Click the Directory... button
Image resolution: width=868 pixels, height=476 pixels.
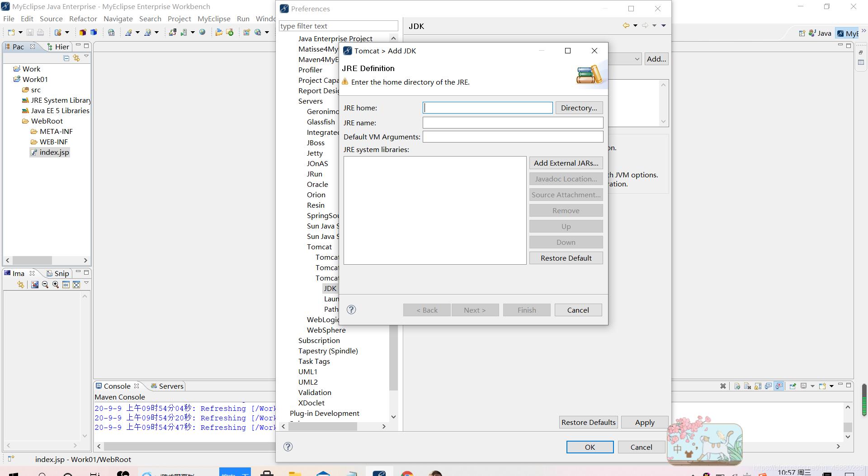tap(579, 108)
